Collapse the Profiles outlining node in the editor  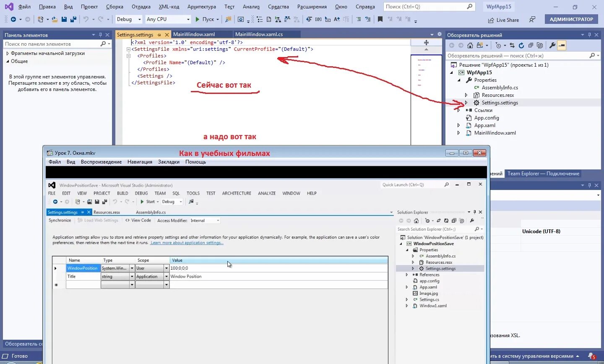pyautogui.click(x=128, y=56)
